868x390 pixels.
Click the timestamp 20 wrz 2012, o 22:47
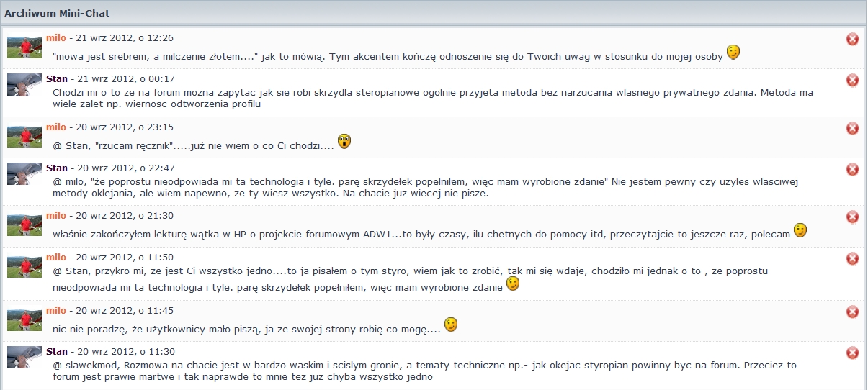pos(127,168)
